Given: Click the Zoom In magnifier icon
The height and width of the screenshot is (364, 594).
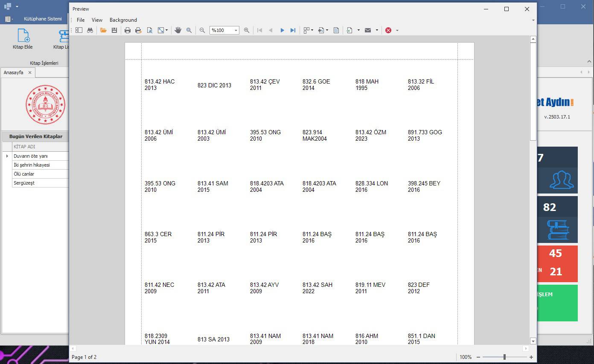Looking at the screenshot, I should pos(247,30).
